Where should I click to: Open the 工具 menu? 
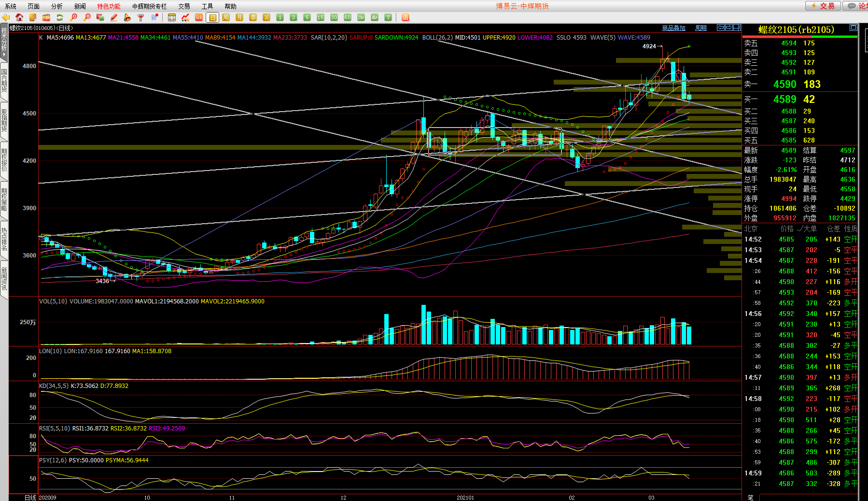208,6
